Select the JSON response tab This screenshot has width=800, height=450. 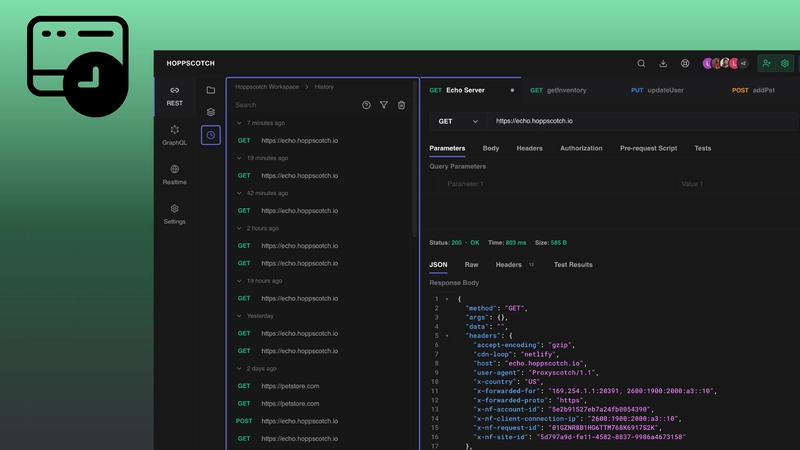click(438, 265)
